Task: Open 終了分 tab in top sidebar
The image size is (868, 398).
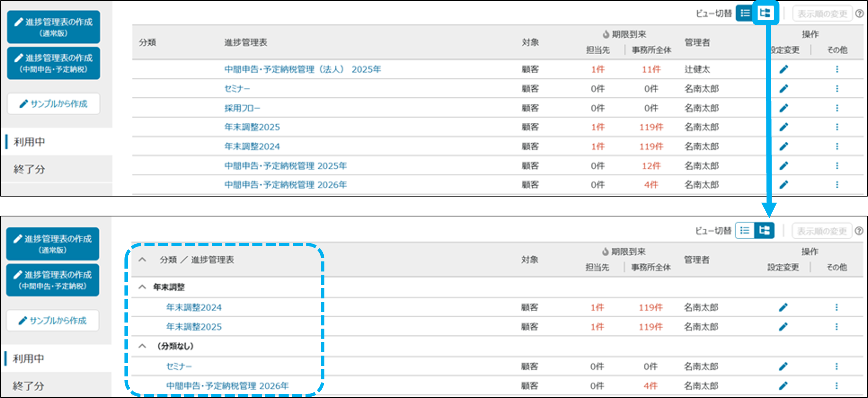Action: click(29, 169)
